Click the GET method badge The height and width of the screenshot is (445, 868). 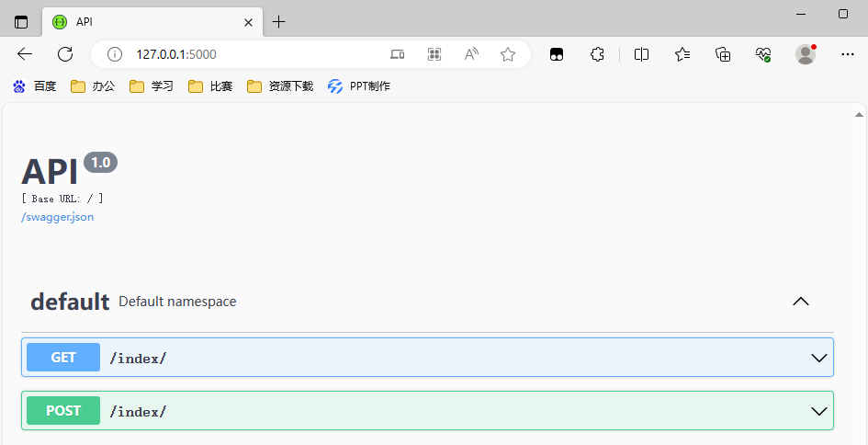tap(63, 358)
